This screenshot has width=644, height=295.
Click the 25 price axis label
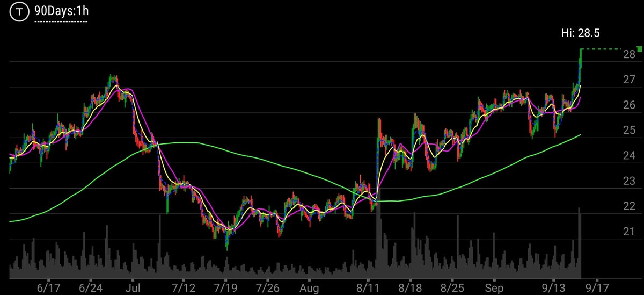pyautogui.click(x=630, y=131)
